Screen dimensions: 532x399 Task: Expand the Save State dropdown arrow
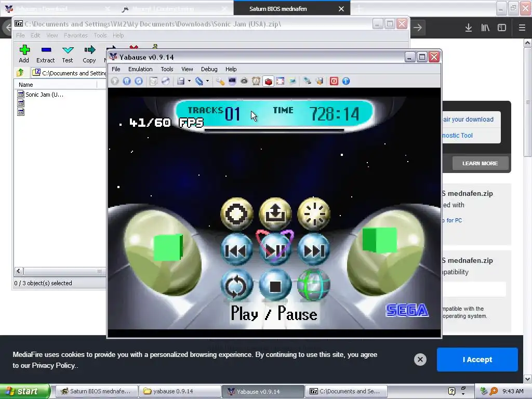189,81
